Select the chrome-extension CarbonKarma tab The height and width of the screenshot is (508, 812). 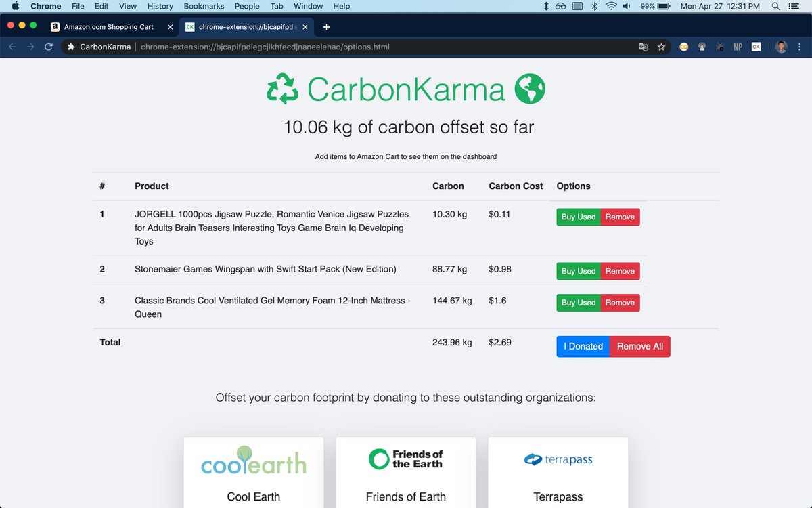[247, 27]
